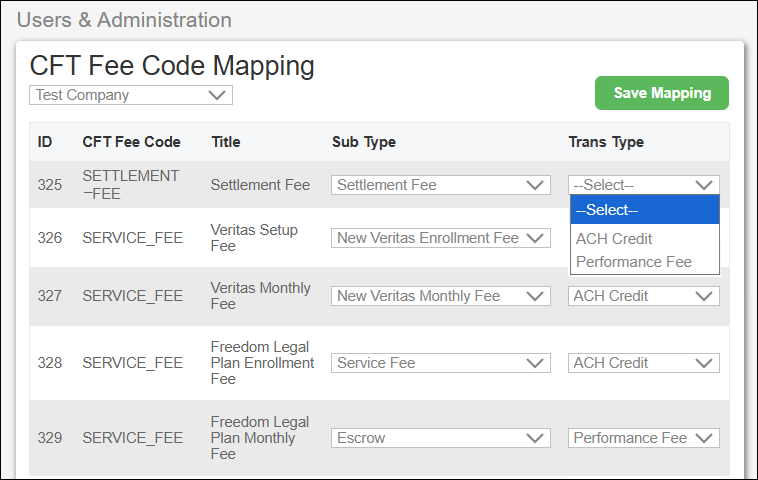Select ID cell 325
The width and height of the screenshot is (758, 480).
point(50,185)
